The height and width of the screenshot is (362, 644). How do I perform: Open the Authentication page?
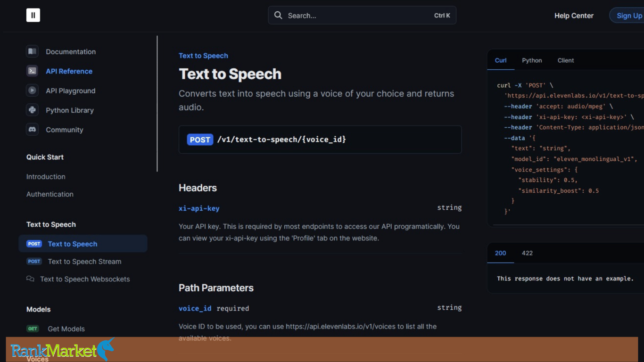[x=50, y=194]
